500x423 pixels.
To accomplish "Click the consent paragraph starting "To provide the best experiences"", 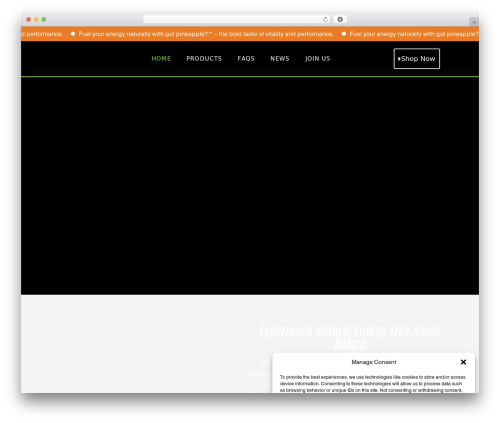I will pos(373,384).
